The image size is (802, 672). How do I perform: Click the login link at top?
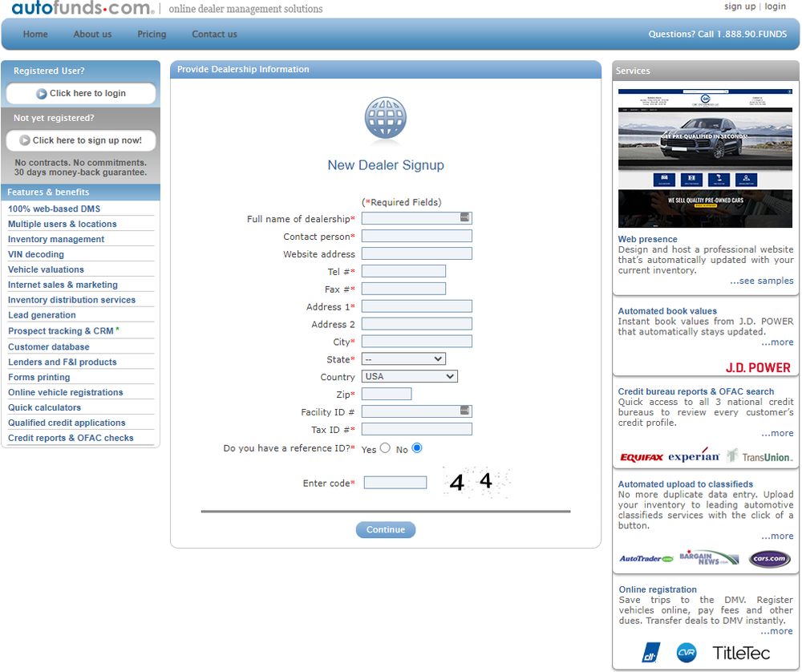pos(776,6)
